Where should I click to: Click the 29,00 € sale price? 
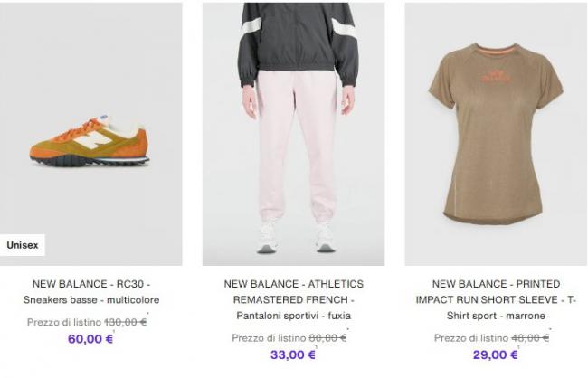tap(496, 355)
